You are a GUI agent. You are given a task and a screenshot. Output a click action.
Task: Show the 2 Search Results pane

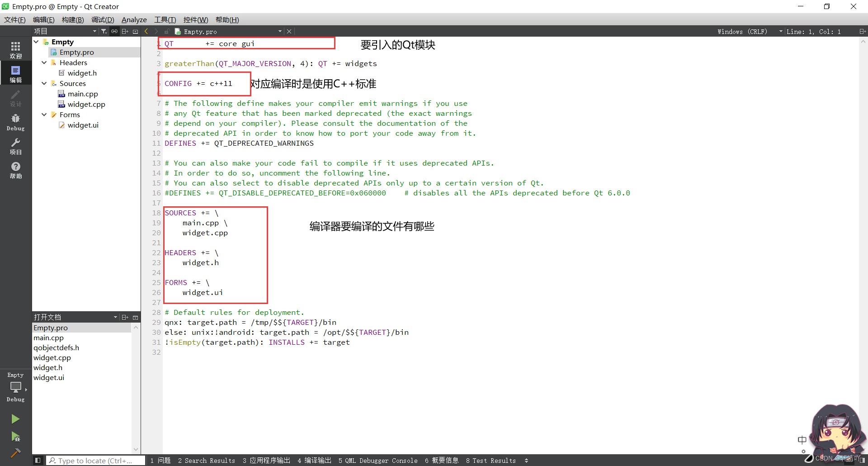pyautogui.click(x=207, y=461)
